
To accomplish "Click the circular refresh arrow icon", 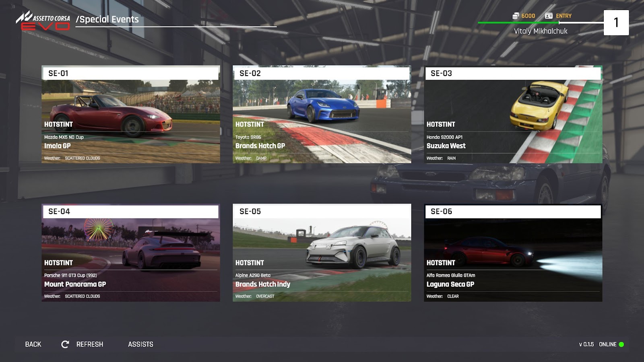I will point(65,344).
